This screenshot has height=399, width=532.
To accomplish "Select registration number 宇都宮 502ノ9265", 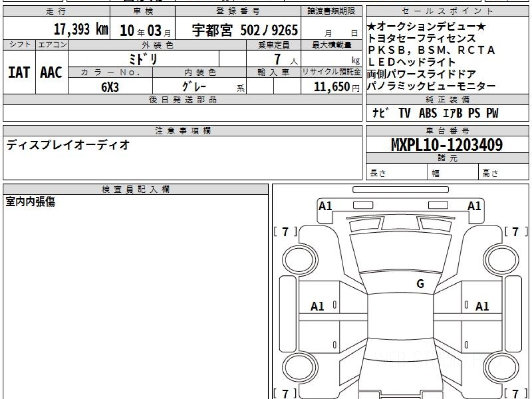I will (x=245, y=30).
